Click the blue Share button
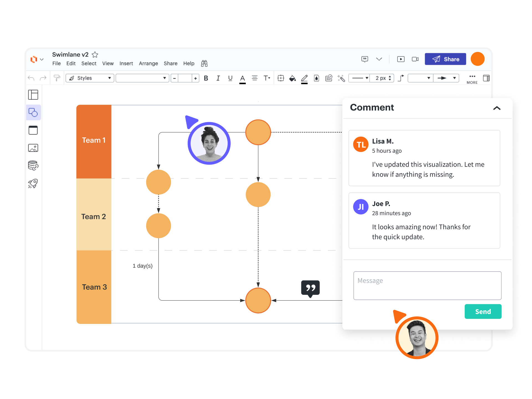532x399 pixels. pyautogui.click(x=445, y=59)
